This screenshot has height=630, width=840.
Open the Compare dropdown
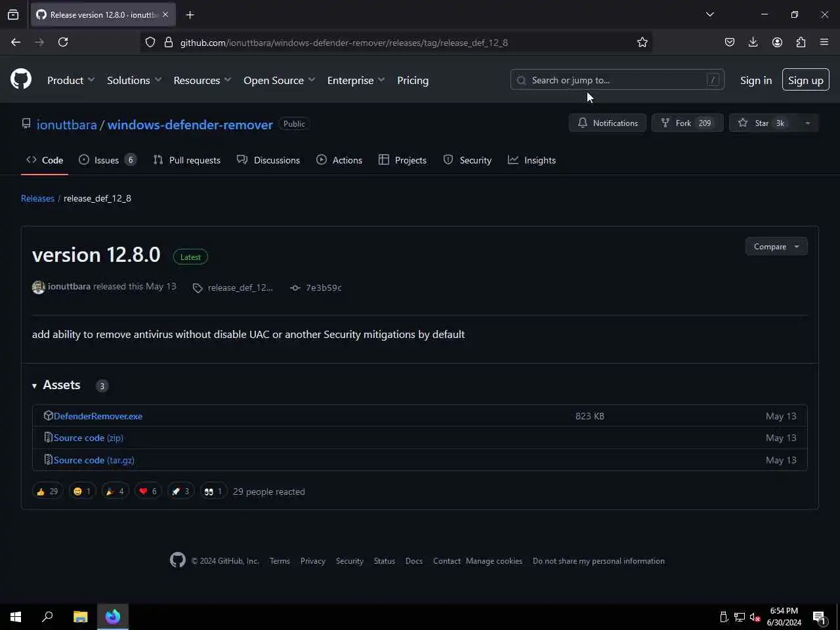tap(776, 247)
